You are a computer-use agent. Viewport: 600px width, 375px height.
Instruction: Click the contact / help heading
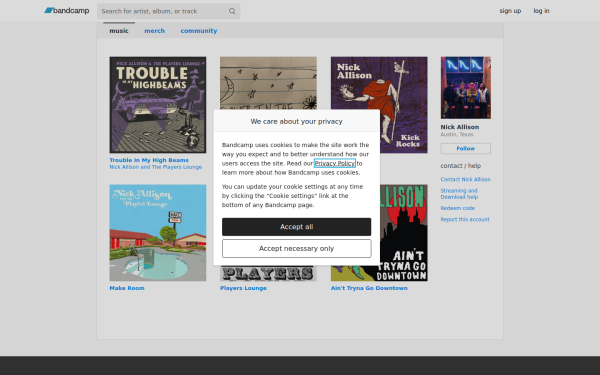tap(461, 166)
